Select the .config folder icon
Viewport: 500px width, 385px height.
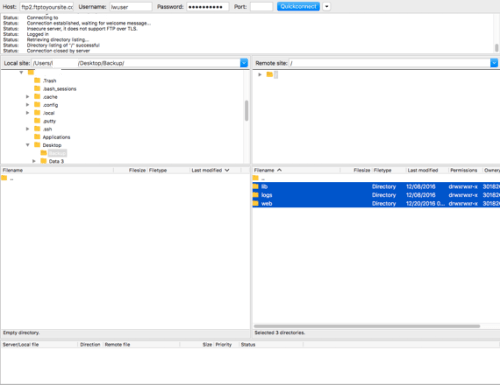point(37,104)
